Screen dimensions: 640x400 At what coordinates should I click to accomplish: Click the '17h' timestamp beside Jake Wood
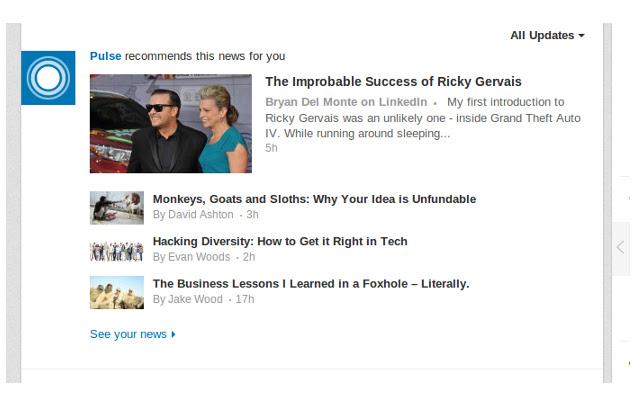(245, 299)
